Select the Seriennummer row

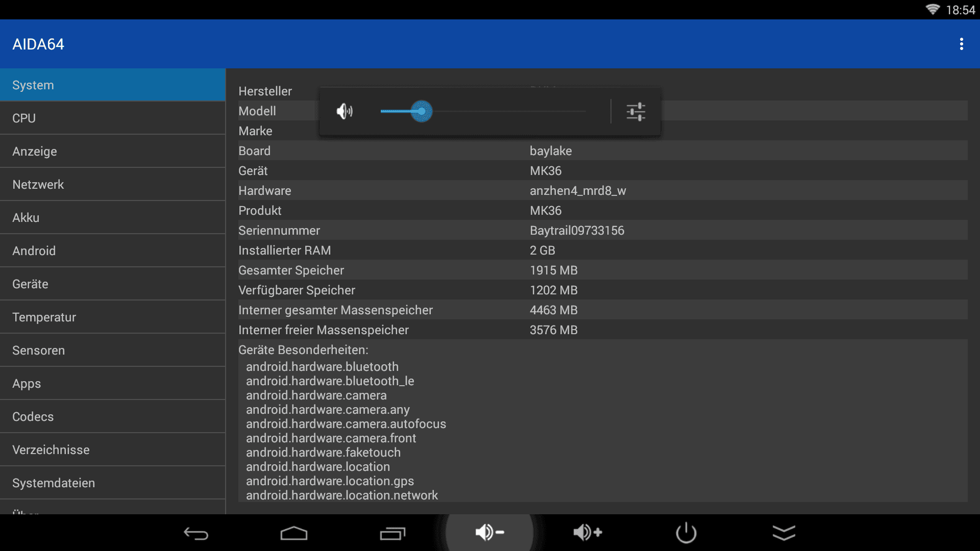(602, 230)
